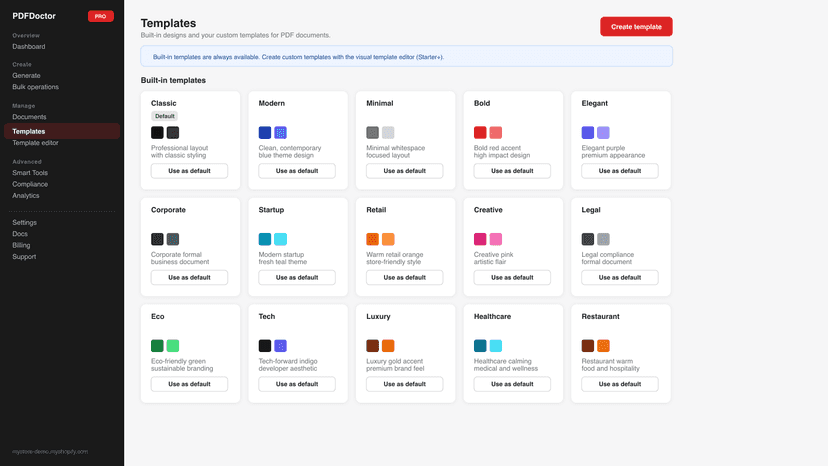Use Creative template as default
Viewport: 828px width, 466px height.
[x=512, y=277]
